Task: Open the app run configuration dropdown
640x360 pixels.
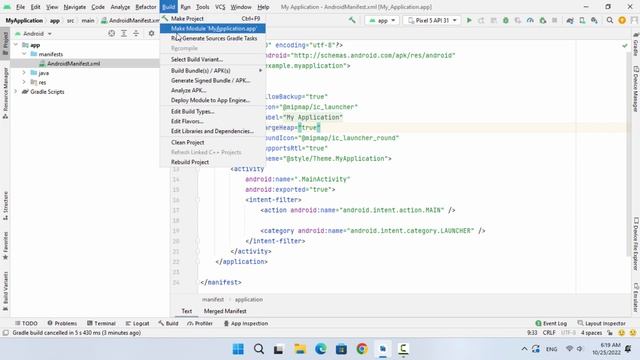Action: [382, 20]
